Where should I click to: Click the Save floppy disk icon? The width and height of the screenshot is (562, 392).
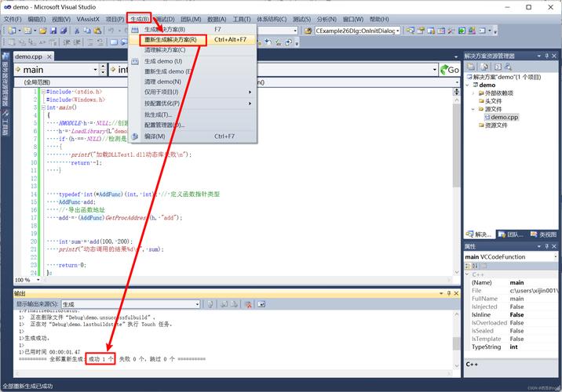point(53,31)
